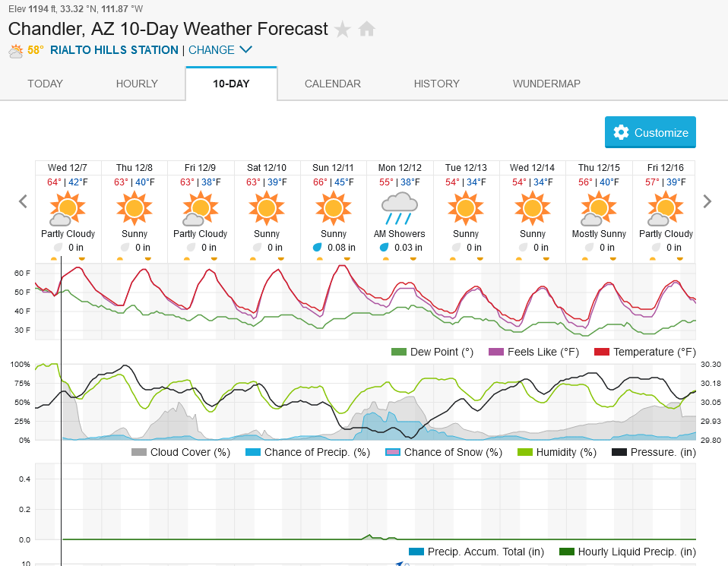Click Wednesday 12/7 partly cloudy weather icon
Screen dimensions: 728x566
[68, 208]
